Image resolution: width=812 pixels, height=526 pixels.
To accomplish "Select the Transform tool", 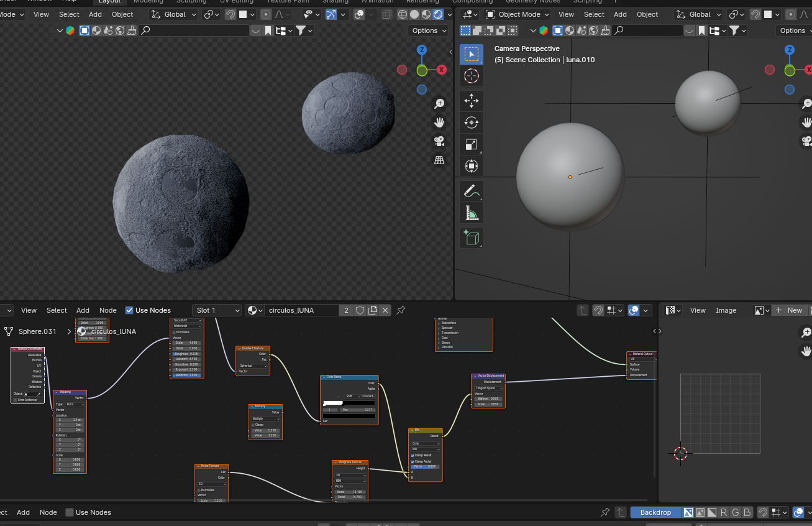I will [x=472, y=166].
